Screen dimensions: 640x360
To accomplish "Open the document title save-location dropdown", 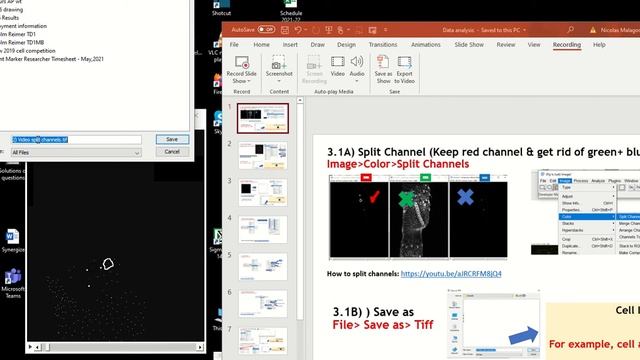I will click(524, 30).
